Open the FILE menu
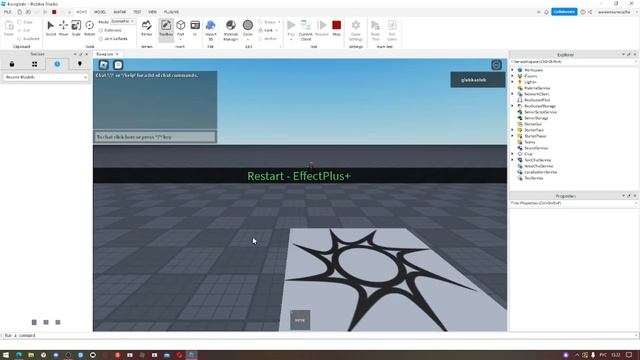The height and width of the screenshot is (360, 640). click(x=8, y=12)
